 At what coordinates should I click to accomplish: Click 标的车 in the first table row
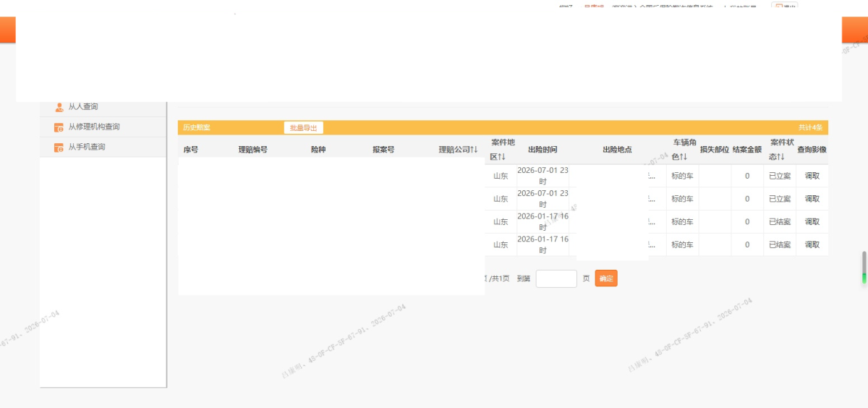point(682,176)
